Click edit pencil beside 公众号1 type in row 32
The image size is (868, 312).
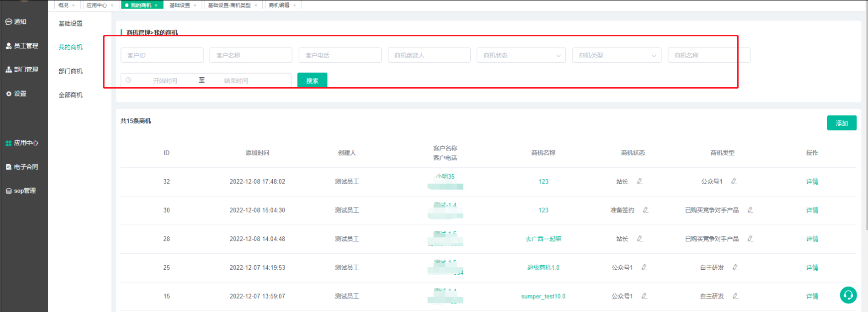(734, 182)
